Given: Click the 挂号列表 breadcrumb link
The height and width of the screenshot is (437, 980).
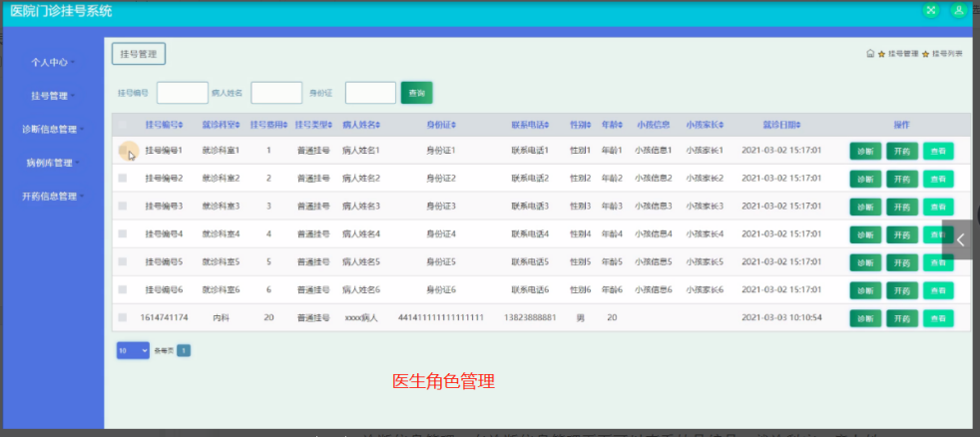Looking at the screenshot, I should [947, 54].
